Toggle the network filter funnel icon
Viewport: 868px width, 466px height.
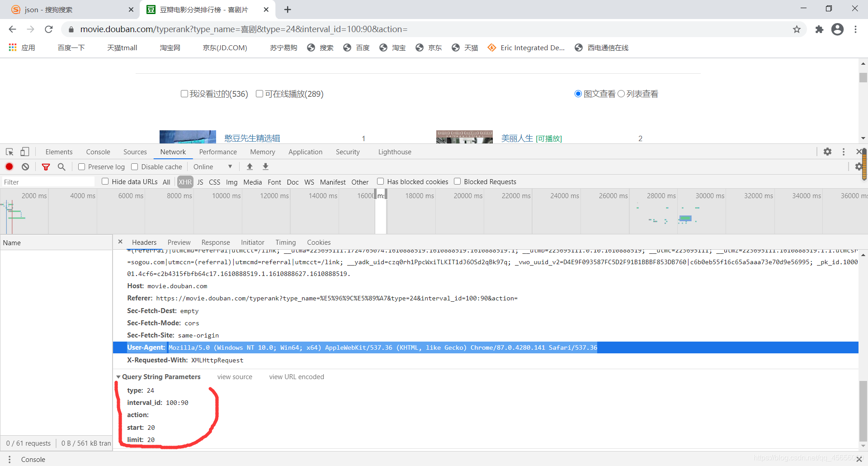(46, 167)
